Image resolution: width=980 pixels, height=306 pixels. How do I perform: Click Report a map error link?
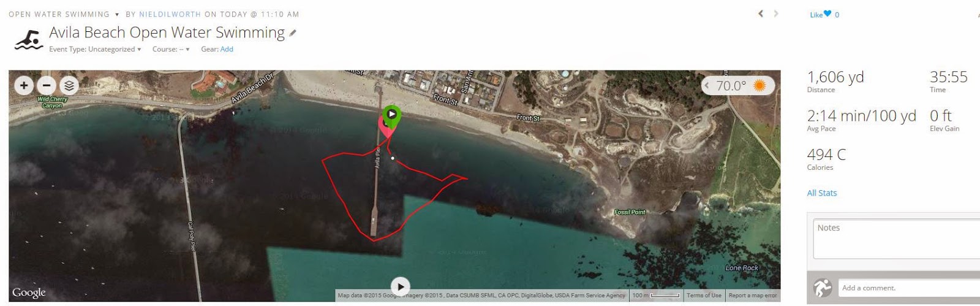point(753,296)
